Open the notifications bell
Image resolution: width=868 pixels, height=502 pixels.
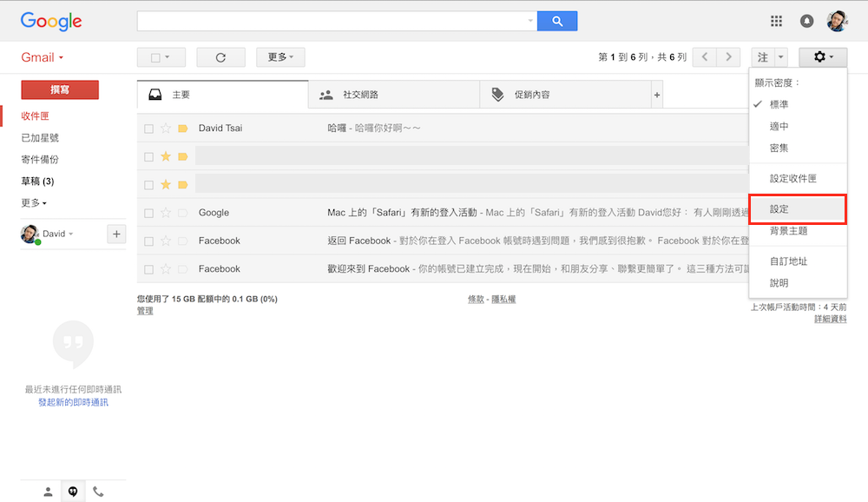tap(806, 21)
